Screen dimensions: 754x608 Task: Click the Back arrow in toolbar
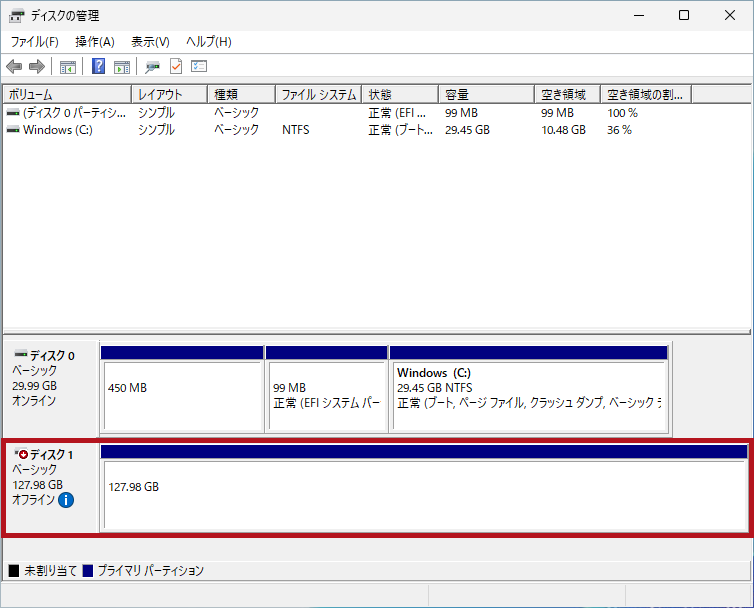(14, 67)
